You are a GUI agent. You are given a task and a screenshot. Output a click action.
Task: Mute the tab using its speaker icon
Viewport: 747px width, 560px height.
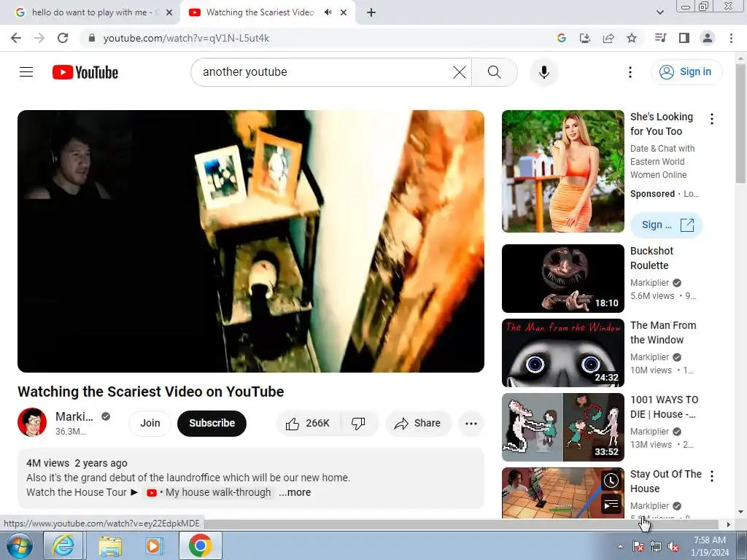328,12
